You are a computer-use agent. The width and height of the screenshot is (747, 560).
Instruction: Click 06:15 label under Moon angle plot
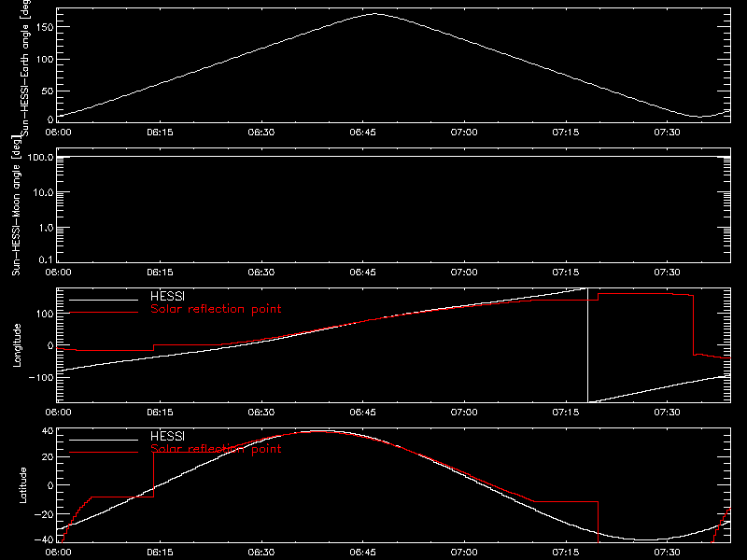tap(160, 273)
